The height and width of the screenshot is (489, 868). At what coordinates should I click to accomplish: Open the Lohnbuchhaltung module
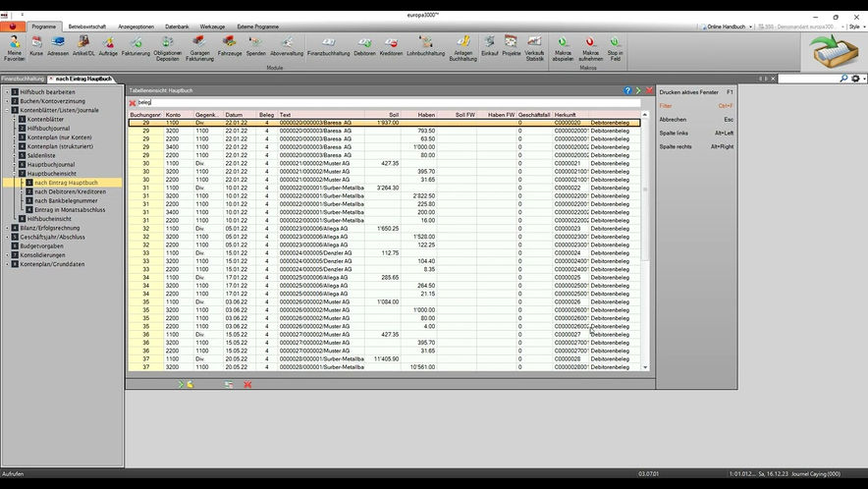(x=426, y=47)
